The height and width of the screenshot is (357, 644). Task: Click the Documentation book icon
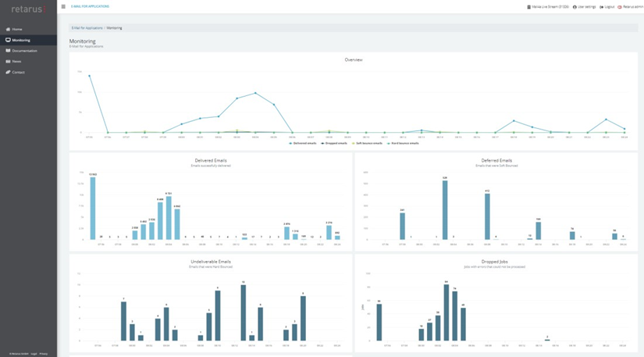coord(8,51)
